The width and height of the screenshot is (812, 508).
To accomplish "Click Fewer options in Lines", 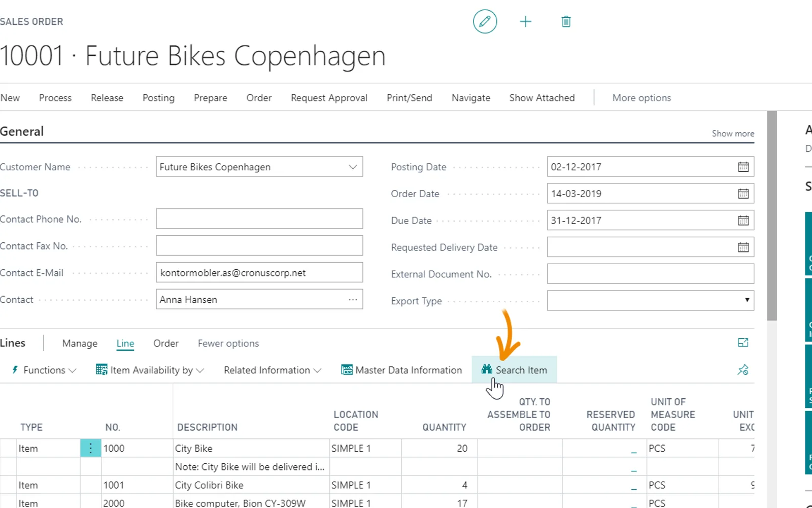I will 228,343.
